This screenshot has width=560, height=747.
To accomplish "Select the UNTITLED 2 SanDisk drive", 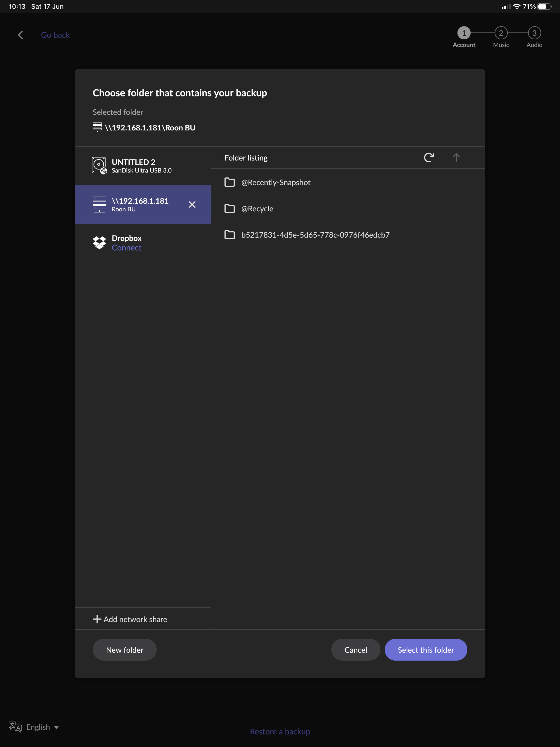I will point(142,165).
